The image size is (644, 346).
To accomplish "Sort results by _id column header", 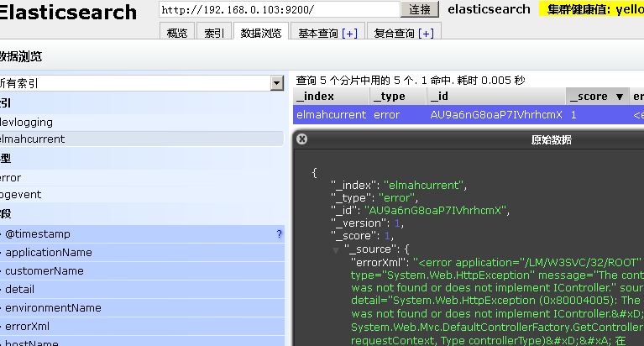I will point(496,96).
